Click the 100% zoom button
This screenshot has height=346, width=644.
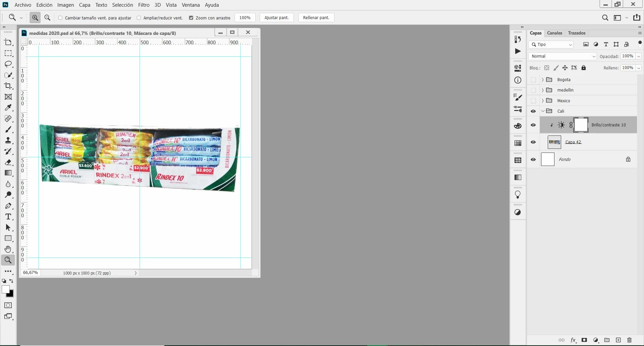tap(245, 18)
